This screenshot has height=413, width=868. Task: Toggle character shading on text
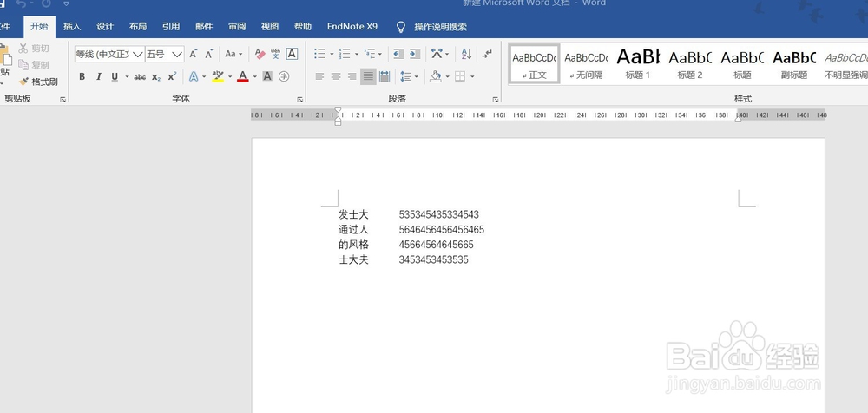[267, 76]
